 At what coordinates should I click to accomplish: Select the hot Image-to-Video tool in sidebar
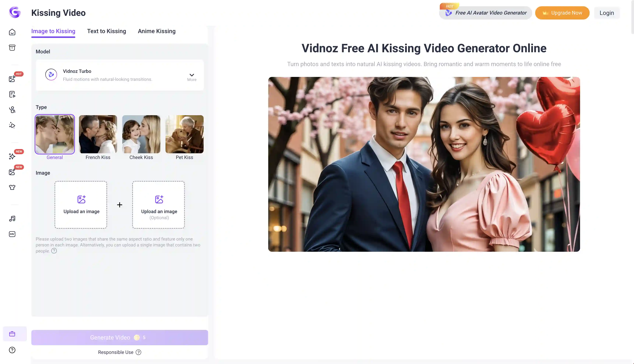[x=12, y=79]
